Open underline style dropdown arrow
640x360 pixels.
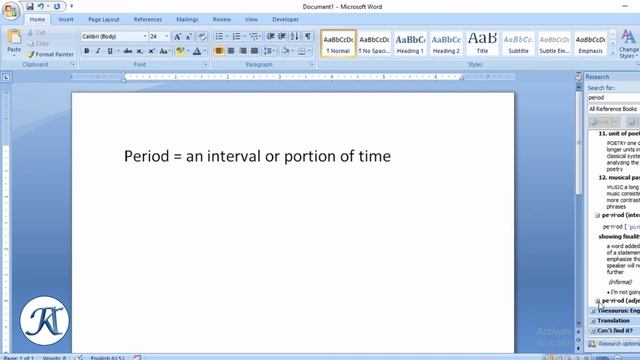pos(118,51)
